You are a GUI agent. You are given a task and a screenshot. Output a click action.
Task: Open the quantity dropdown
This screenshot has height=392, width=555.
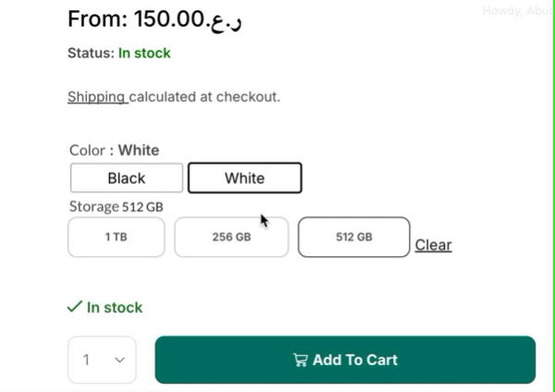[102, 360]
